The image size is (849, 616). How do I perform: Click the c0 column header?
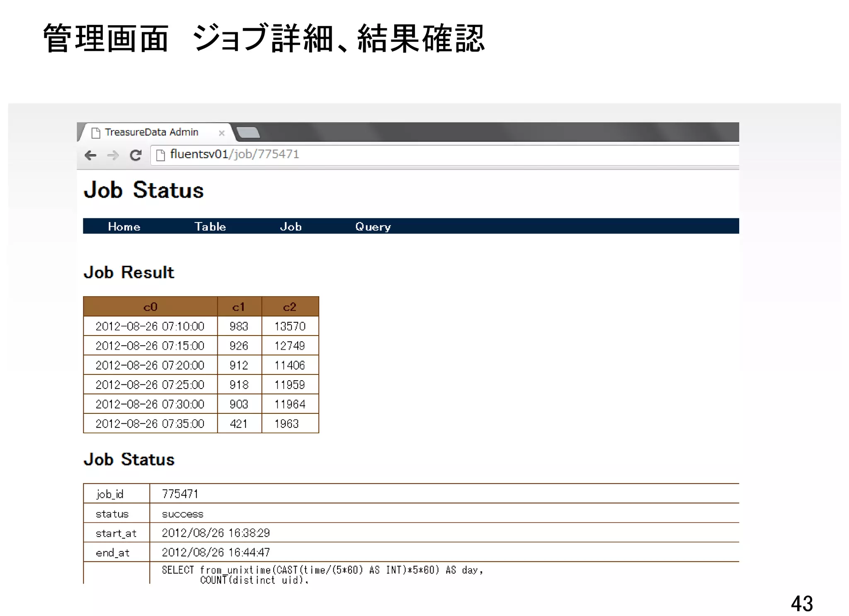(150, 307)
